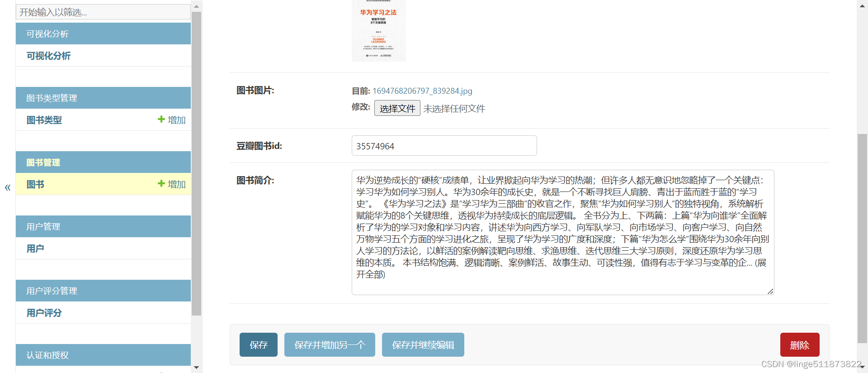This screenshot has width=868, height=373.
Task: Add a new 图书 with the plus link
Action: pos(171,184)
